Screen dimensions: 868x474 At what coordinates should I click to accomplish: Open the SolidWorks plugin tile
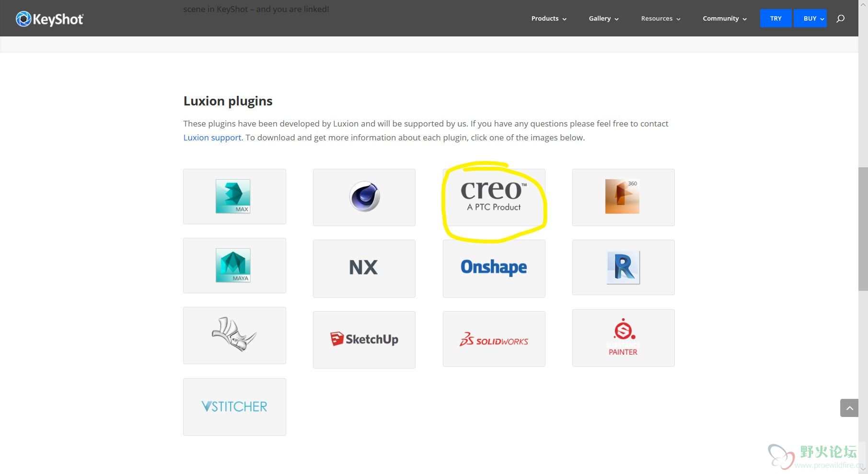(494, 339)
